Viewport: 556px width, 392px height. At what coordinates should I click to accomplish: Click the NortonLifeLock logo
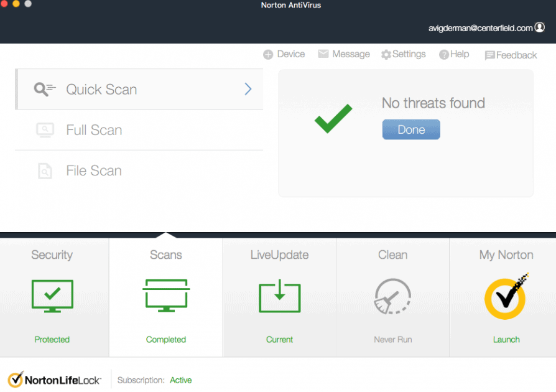[x=54, y=380]
